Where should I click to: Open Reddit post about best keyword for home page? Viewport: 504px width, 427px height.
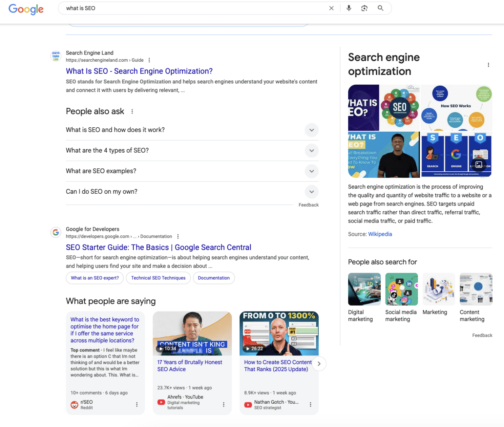(105, 330)
